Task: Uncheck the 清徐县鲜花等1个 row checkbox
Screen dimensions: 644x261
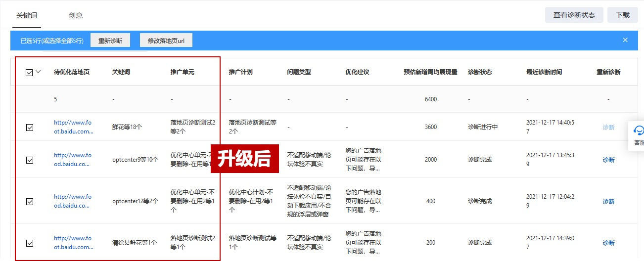Action: pyautogui.click(x=30, y=243)
